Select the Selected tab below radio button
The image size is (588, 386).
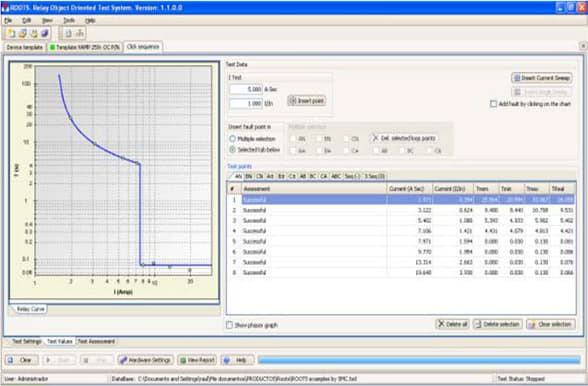pyautogui.click(x=232, y=150)
